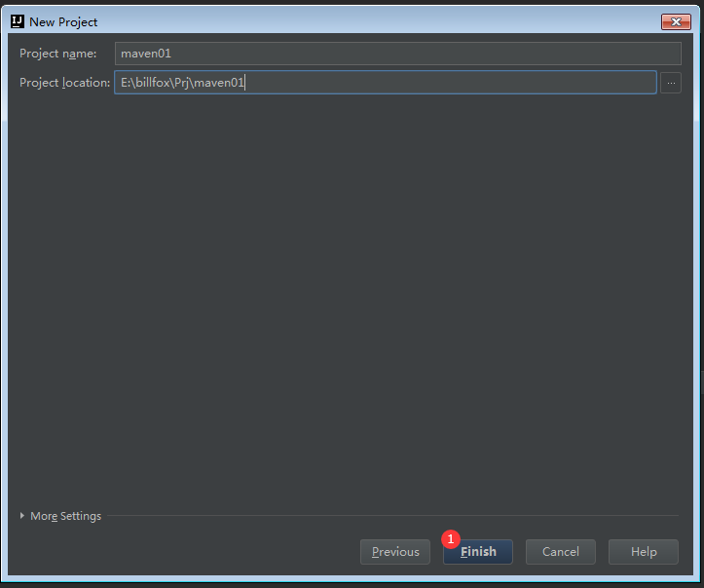Click the Finish button

click(478, 552)
